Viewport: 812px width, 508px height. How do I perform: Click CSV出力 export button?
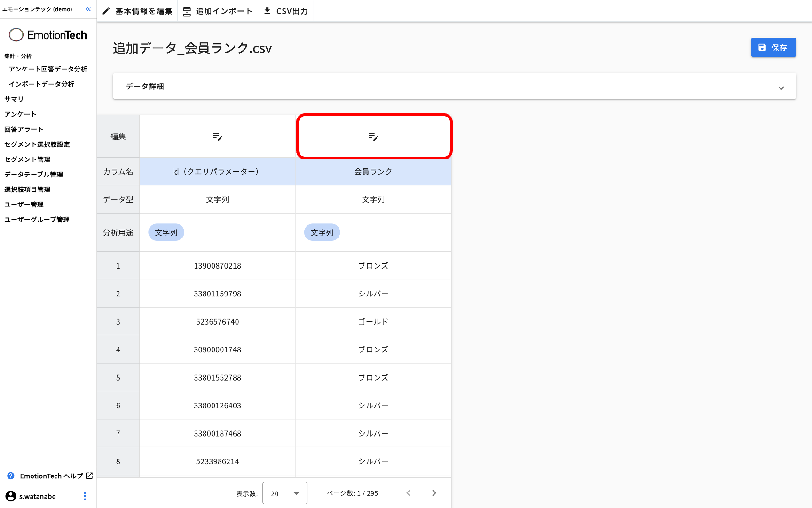pos(285,11)
